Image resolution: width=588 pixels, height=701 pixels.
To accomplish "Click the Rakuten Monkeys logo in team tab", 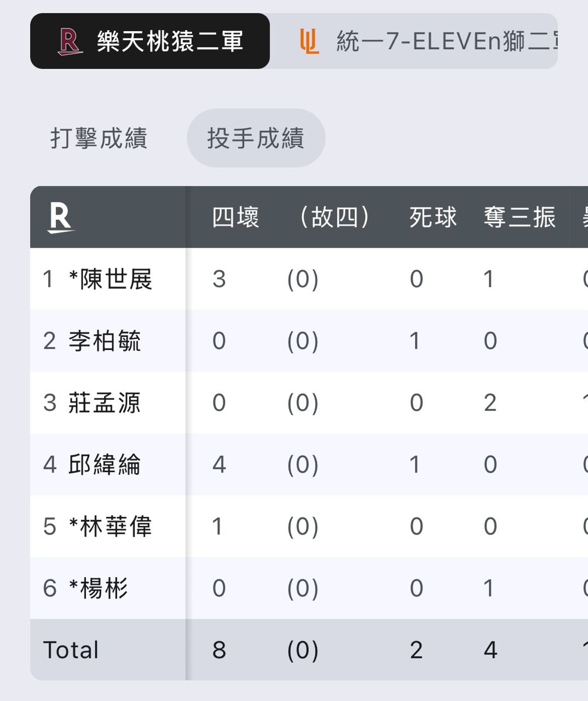I will pos(70,42).
